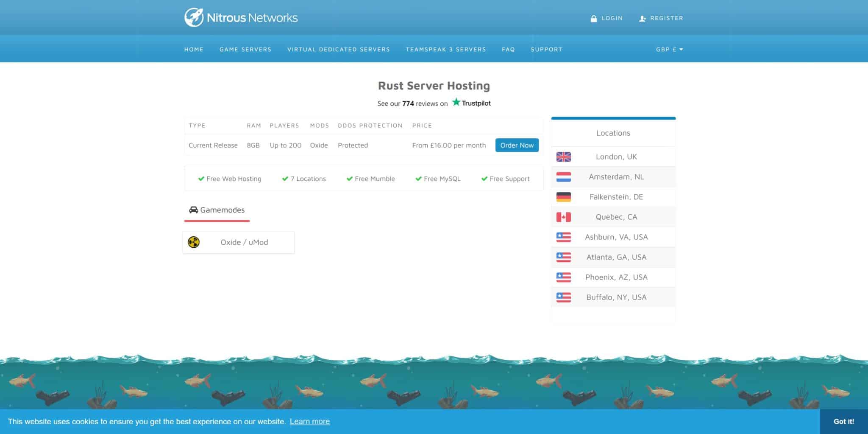868x434 pixels.
Task: Click the user icon beside Register
Action: (x=643, y=19)
